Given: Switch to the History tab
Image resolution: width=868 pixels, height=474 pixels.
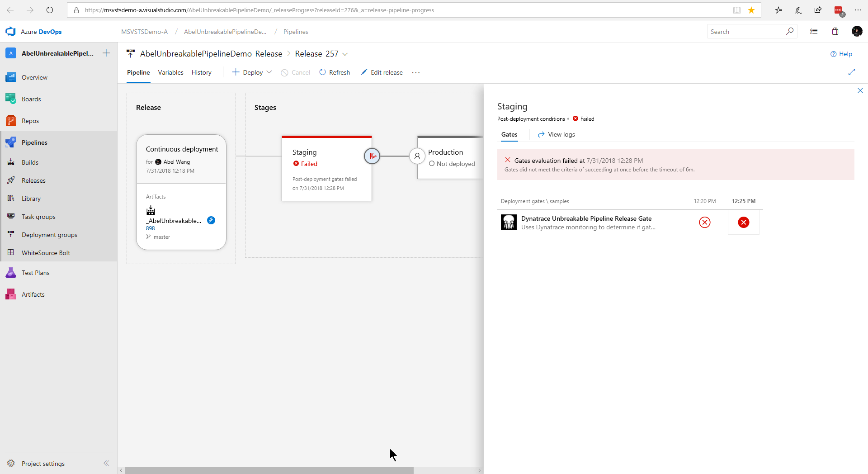Looking at the screenshot, I should click(202, 72).
